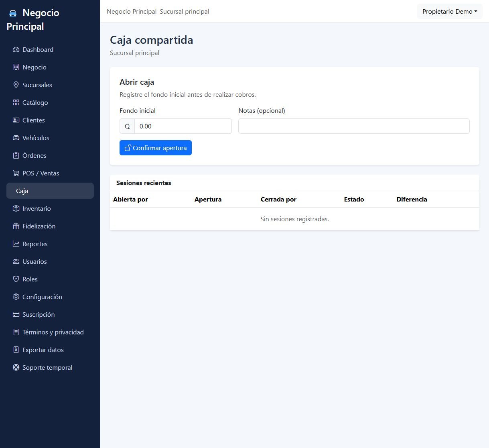Open the Propietario Demo user dropdown
This screenshot has height=448, width=489.
[450, 12]
